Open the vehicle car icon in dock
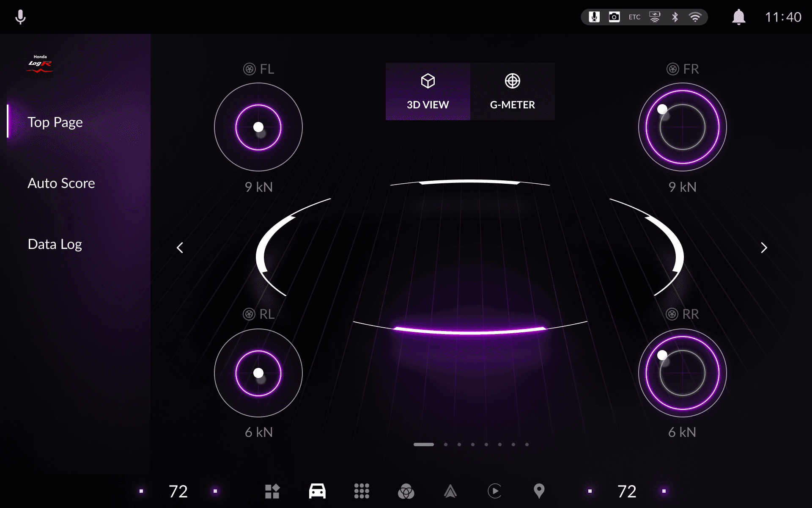812x508 pixels. click(317, 491)
